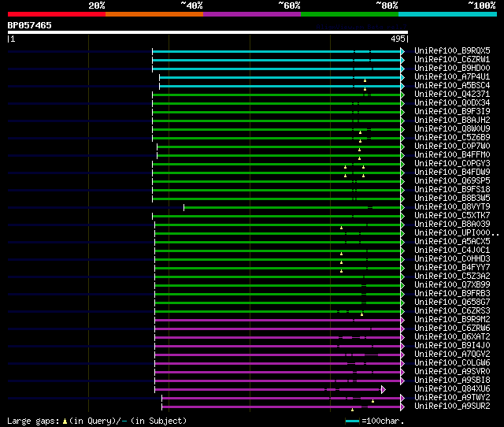Click the BP057465 query name

click(30, 25)
